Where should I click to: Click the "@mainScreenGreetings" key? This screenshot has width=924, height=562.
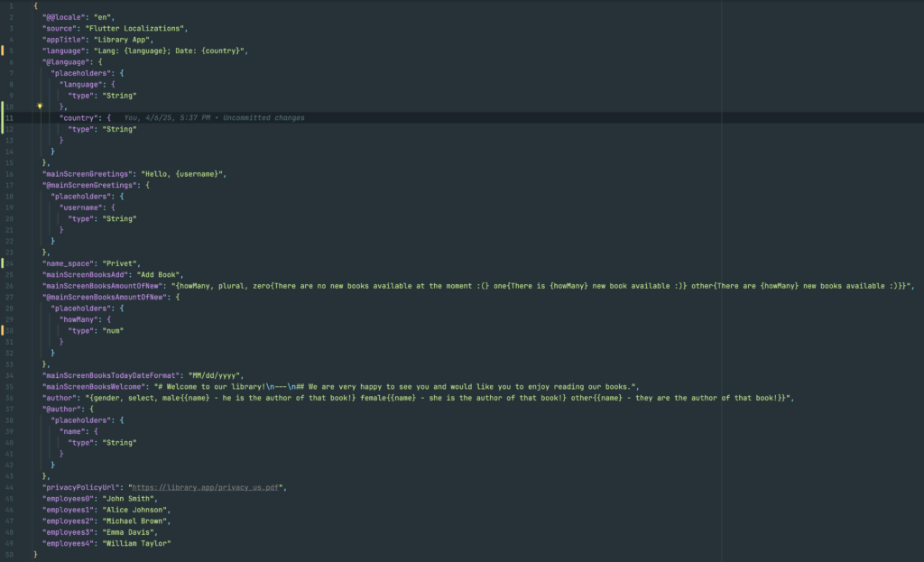point(88,185)
